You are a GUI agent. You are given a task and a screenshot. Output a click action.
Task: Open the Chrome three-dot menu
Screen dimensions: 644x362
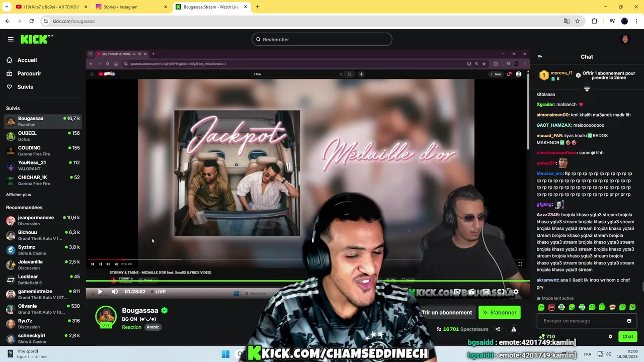636,21
